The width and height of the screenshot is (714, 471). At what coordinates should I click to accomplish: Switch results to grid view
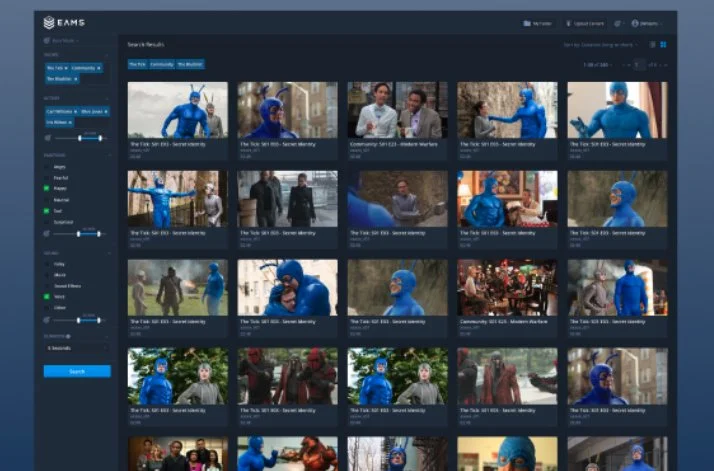(663, 44)
